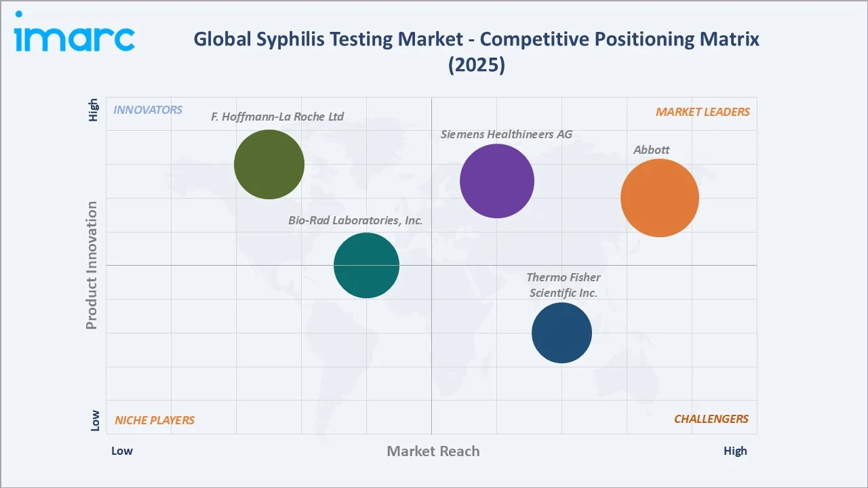Click the green F. Hoffmann-La Roche bubble
Screen dimensions: 868x488
click(269, 164)
